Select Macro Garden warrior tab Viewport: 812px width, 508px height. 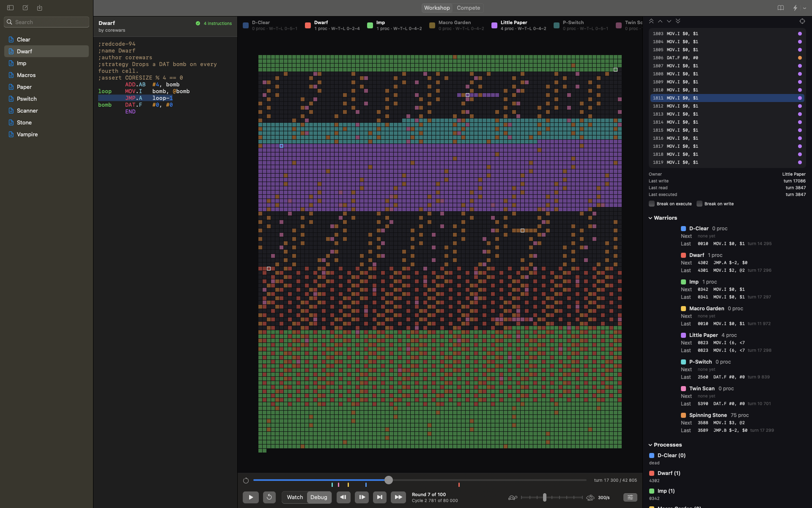[457, 25]
